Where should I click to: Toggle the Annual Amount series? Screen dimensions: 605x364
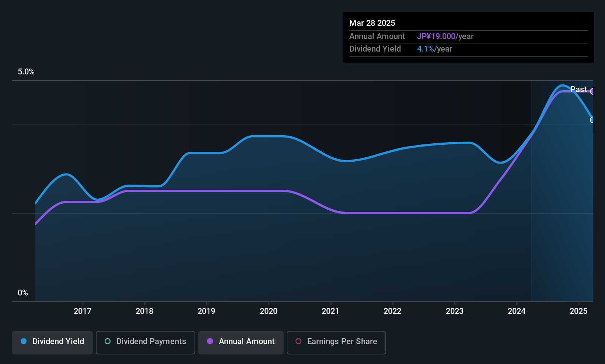pos(241,343)
